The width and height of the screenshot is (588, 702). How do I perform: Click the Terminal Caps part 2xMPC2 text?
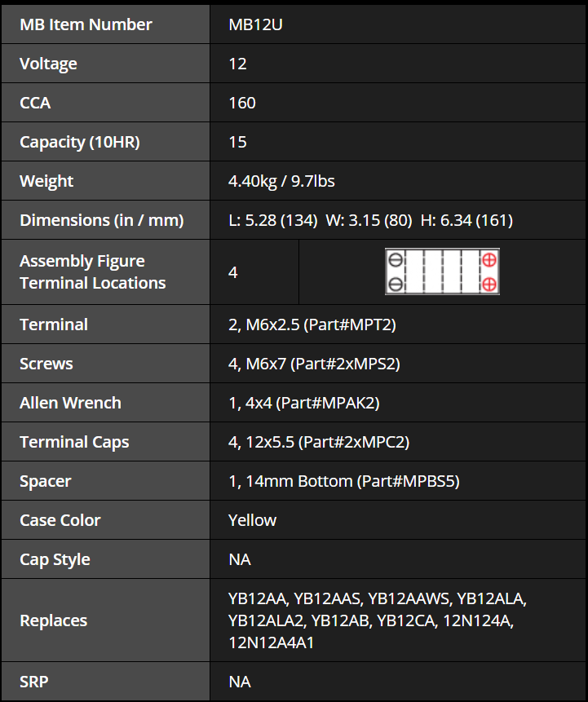click(354, 442)
